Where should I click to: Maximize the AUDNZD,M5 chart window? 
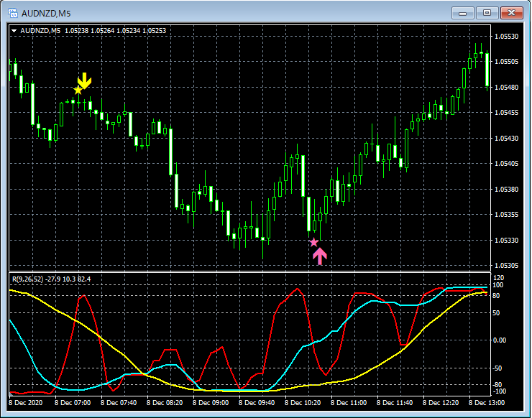tap(487, 13)
